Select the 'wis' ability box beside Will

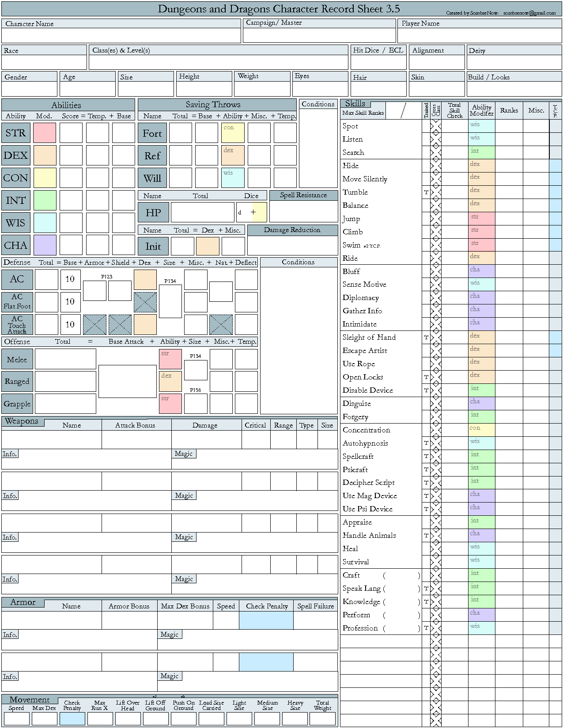(x=233, y=178)
